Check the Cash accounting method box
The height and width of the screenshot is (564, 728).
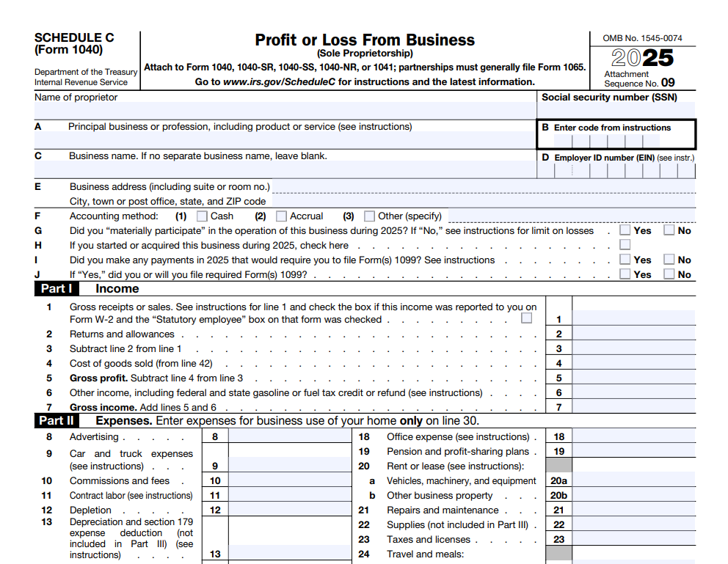pyautogui.click(x=202, y=216)
